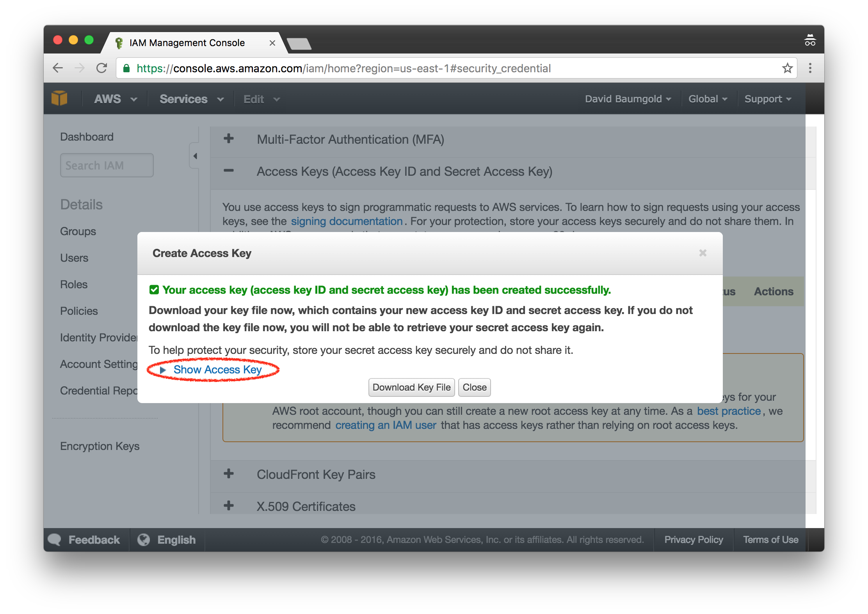
Task: Open the creating an IAM user link
Action: [x=386, y=425]
